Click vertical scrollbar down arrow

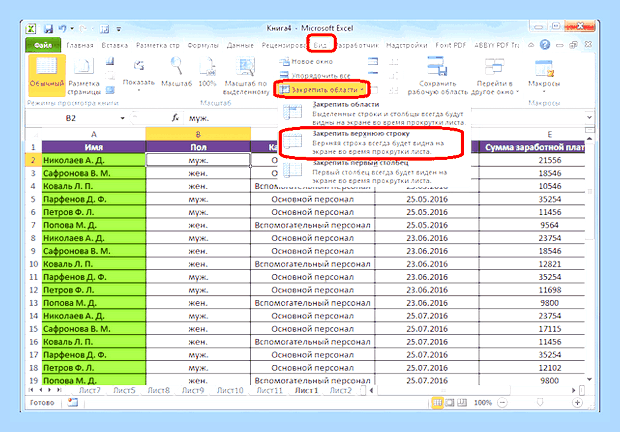[x=589, y=380]
